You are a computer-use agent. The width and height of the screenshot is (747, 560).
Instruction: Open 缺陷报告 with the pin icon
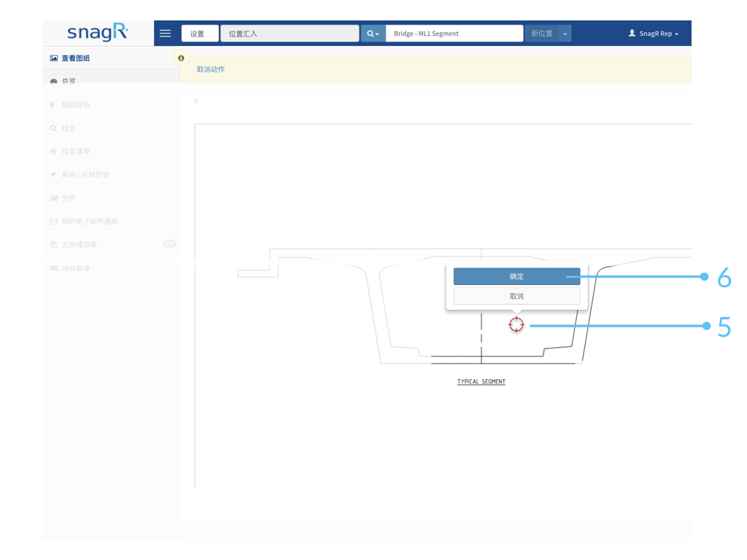tap(111, 105)
